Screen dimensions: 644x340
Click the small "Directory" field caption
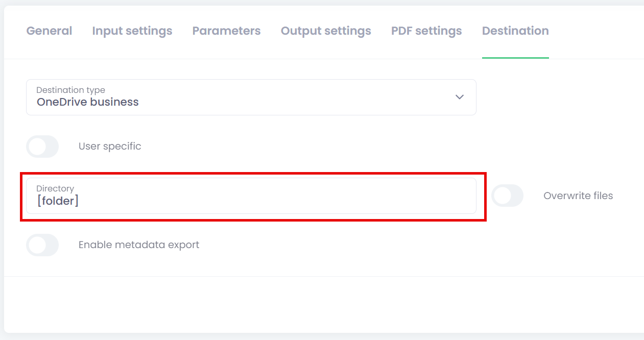[x=55, y=189]
